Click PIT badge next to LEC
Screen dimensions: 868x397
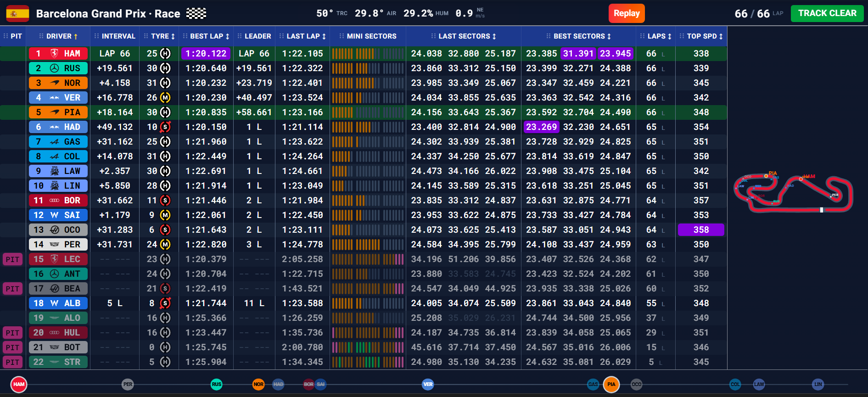pos(12,259)
